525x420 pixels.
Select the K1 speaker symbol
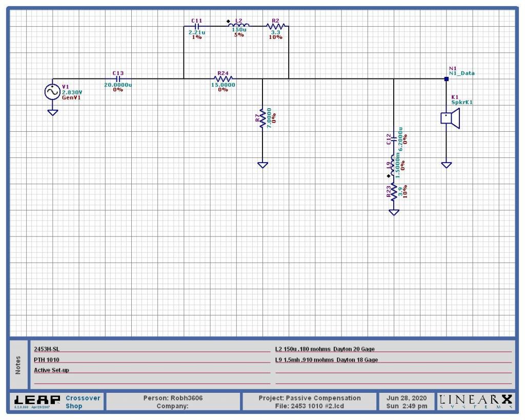[x=450, y=118]
